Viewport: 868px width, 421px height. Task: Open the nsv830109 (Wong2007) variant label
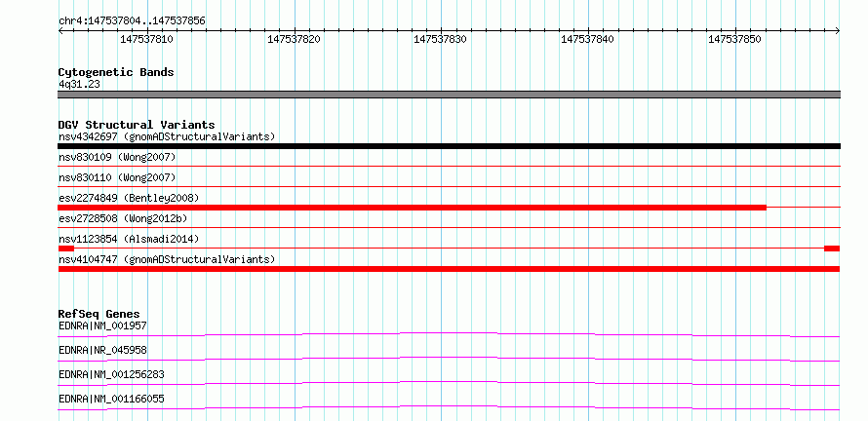pos(117,158)
